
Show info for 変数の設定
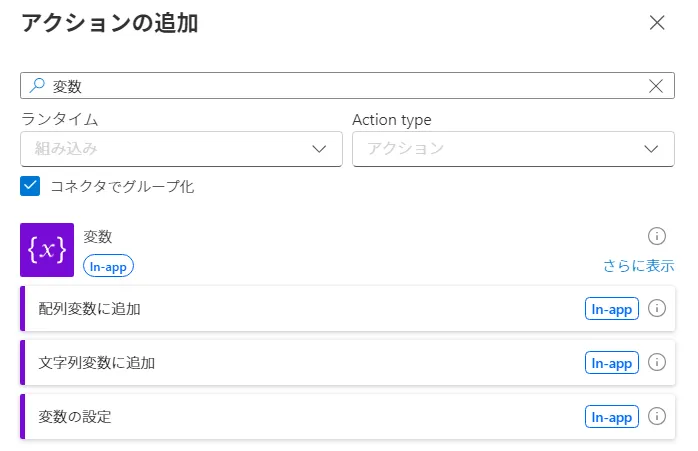coord(657,416)
